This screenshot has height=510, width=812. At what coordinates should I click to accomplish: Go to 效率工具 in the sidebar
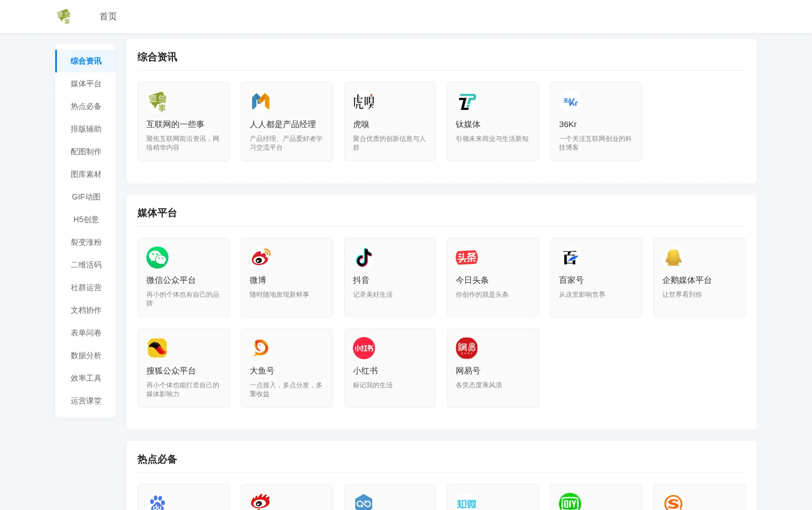click(86, 378)
